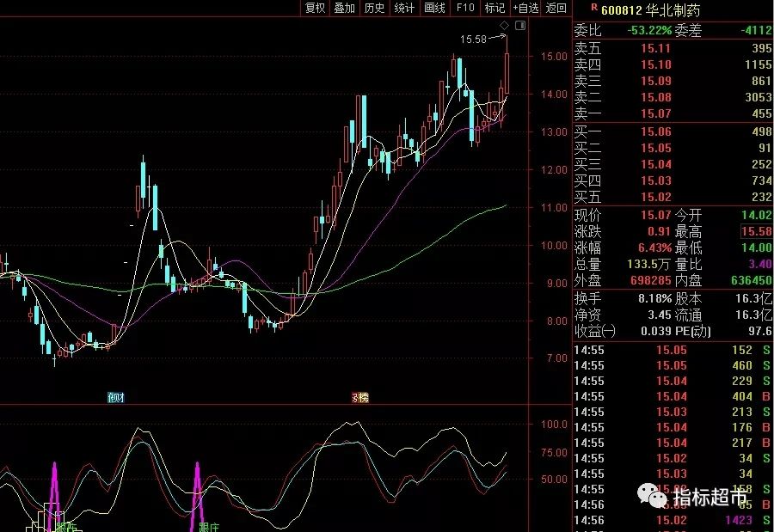Open the 复权 adjustment menu

pos(316,8)
